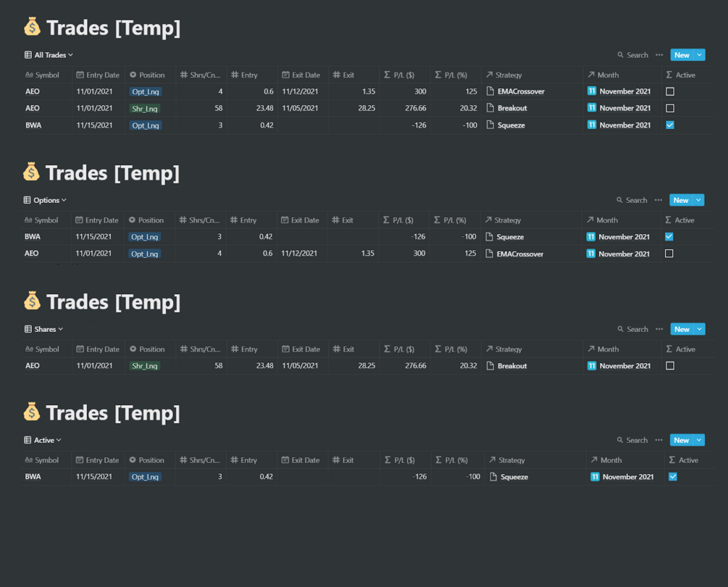Open the Squeeze strategy page in the All Trades table
Viewport: 728px width, 587px height.
coord(511,125)
